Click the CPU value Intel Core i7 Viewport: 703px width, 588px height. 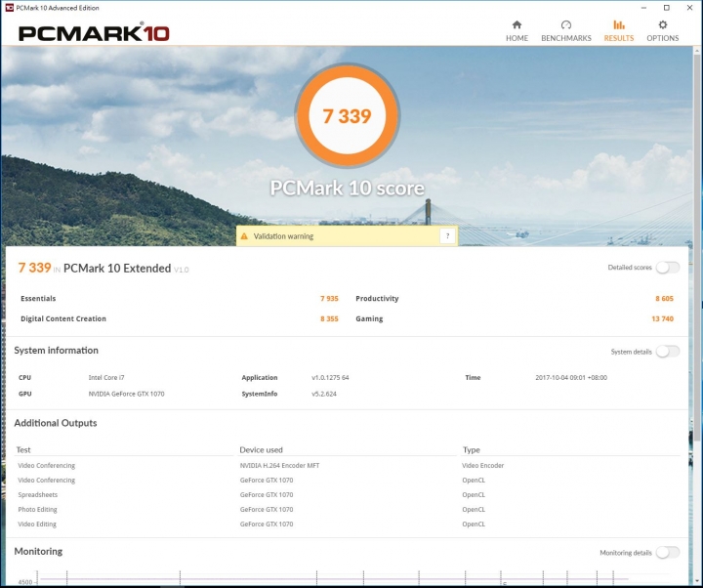point(106,378)
